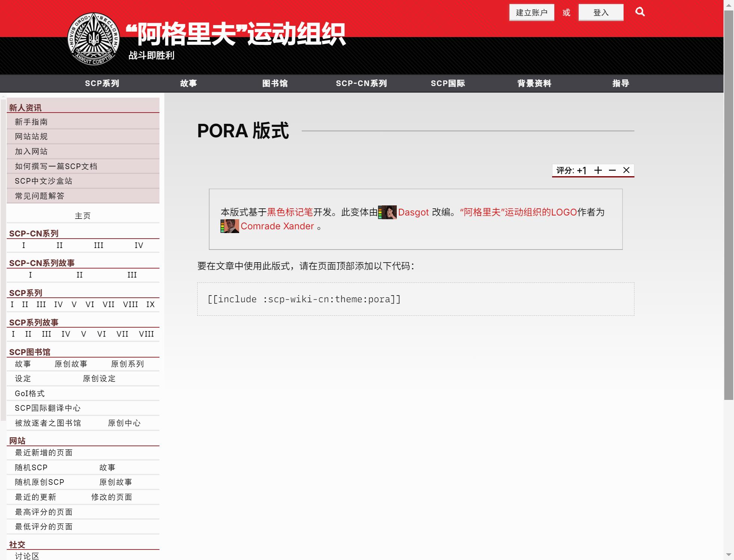Click Dasgot's user avatar icon
This screenshot has height=560, width=734.
[388, 212]
